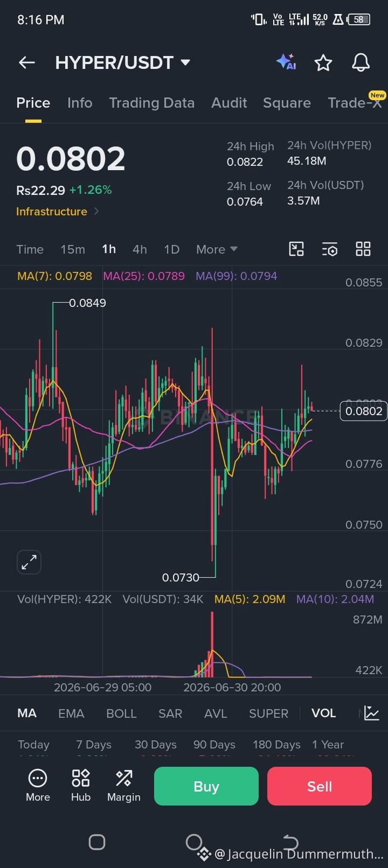
Task: Select the 30 Days performance period
Action: [156, 745]
